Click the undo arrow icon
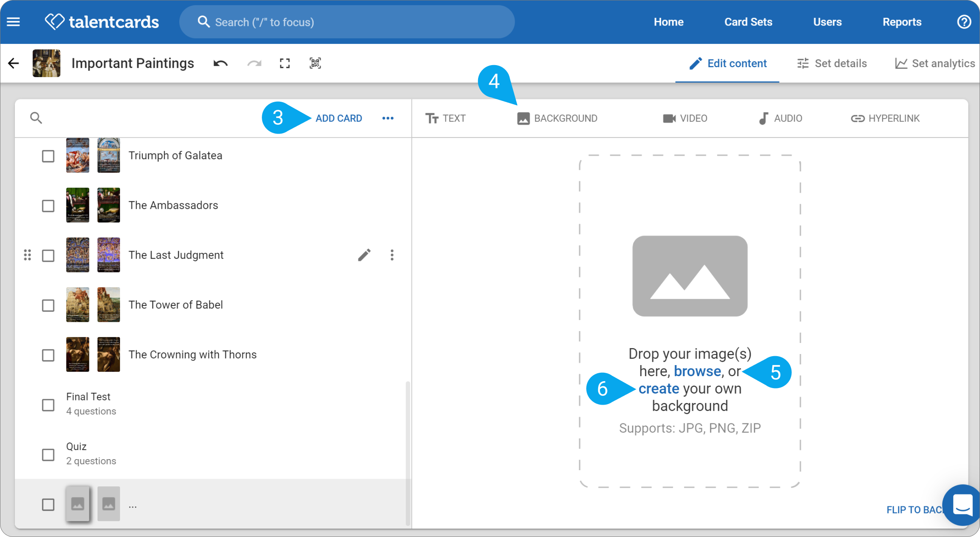 click(x=221, y=63)
